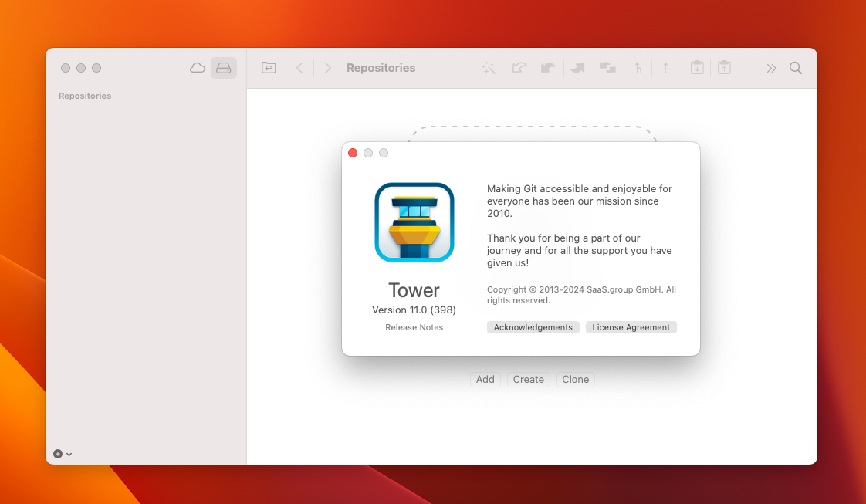
Task: Click the hide sidebar icon
Action: click(x=269, y=68)
